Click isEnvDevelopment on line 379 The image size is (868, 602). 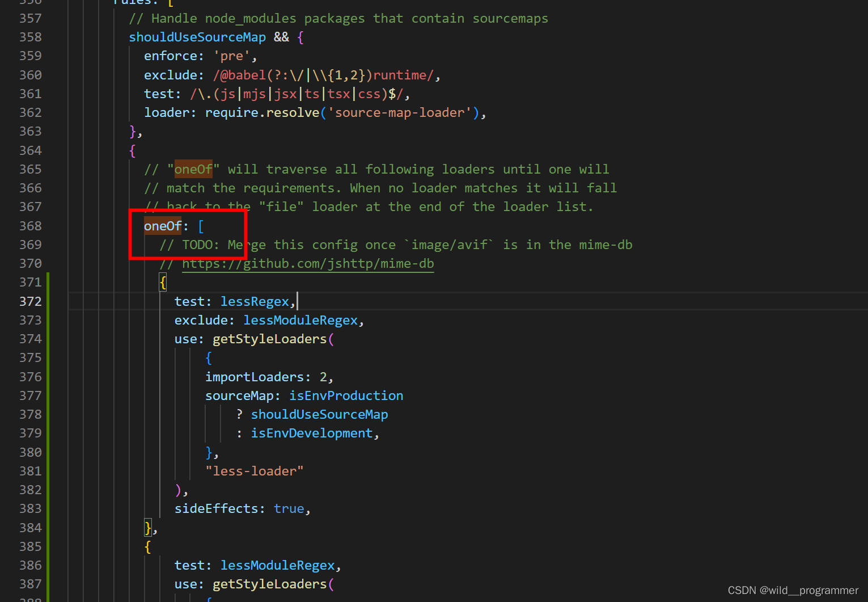pos(312,433)
